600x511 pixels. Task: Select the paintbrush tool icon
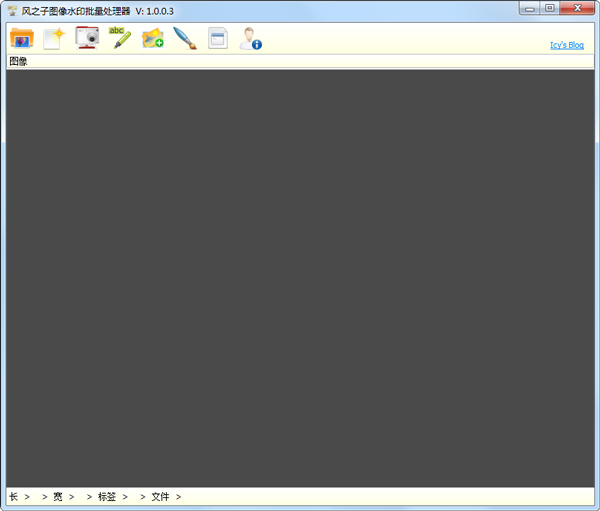(185, 38)
